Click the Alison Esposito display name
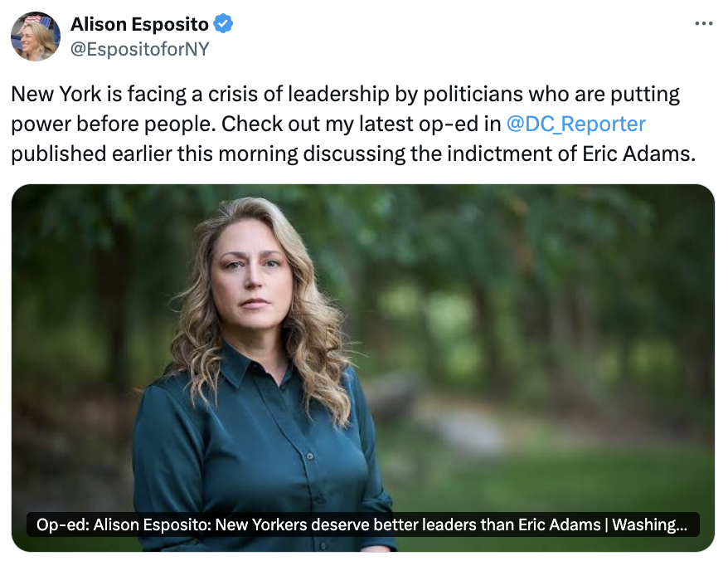Image resolution: width=728 pixels, height=561 pixels. point(140,25)
